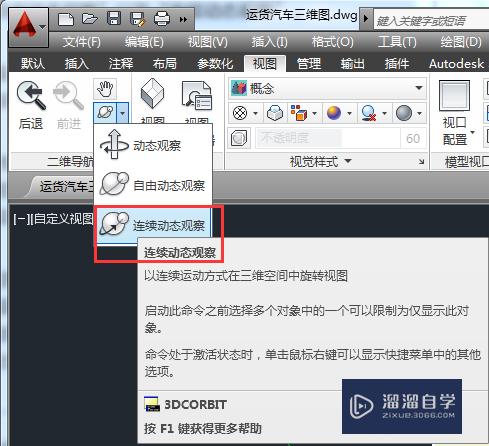Select the 视图 ribbon tab
Viewport: 489px width, 446px height.
pos(265,63)
